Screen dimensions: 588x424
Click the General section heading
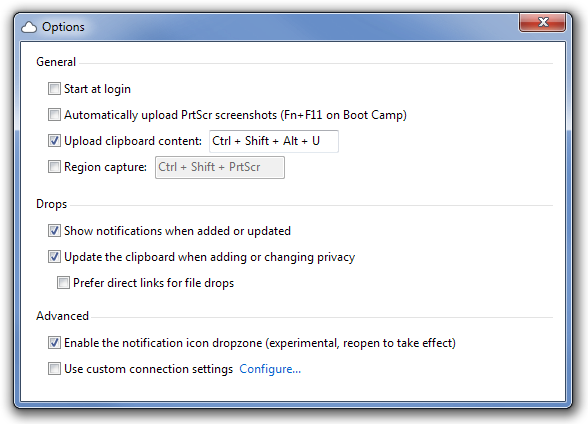click(x=56, y=62)
